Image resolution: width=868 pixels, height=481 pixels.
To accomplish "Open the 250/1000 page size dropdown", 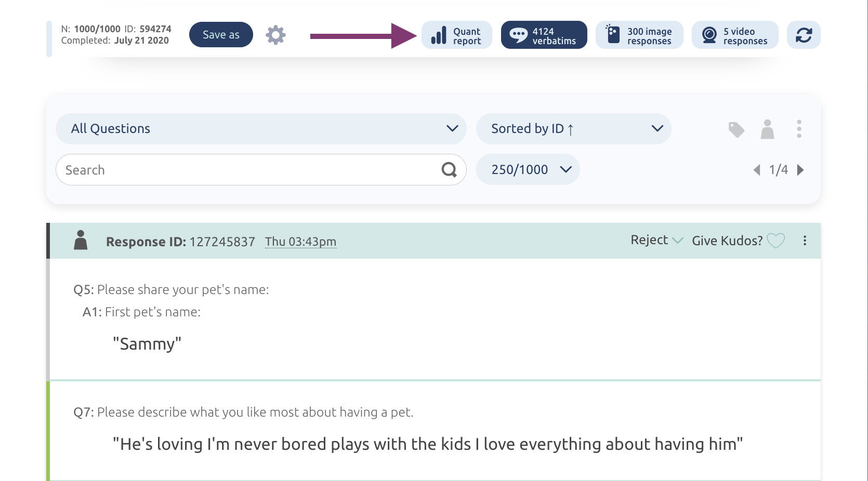I will click(x=528, y=169).
